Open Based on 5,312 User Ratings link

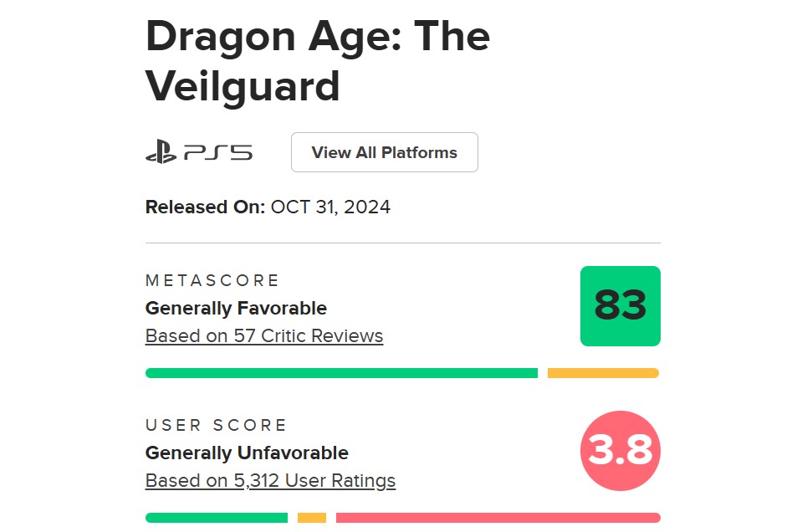271,481
